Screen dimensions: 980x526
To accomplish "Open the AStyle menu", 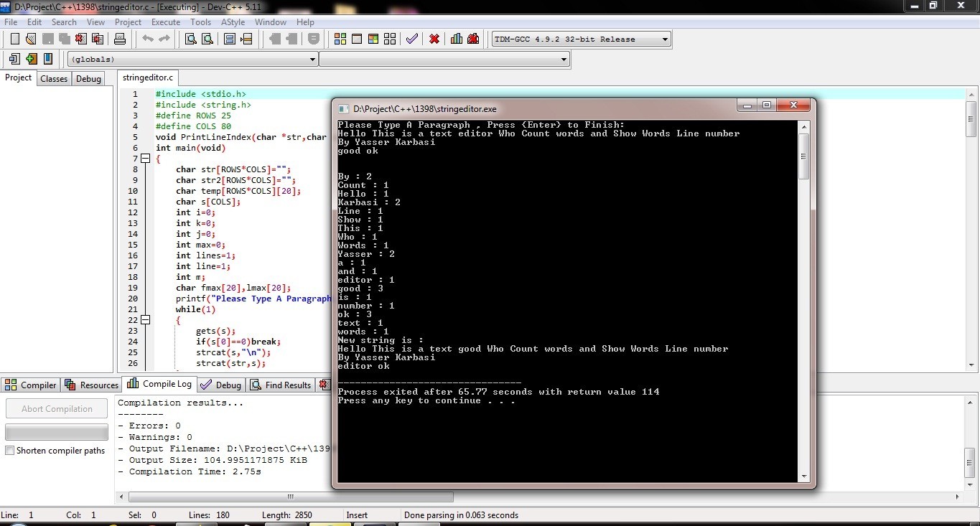I will [x=233, y=22].
